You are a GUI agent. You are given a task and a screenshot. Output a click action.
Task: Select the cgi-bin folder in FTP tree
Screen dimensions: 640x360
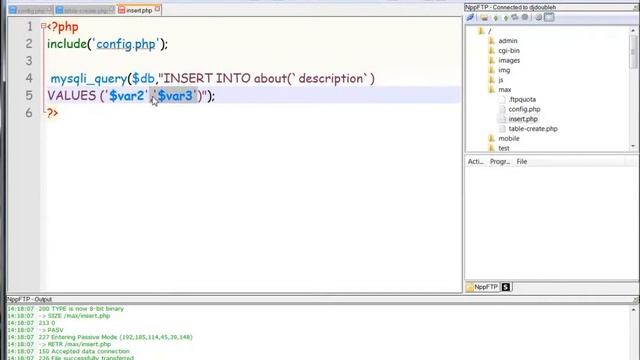[509, 51]
